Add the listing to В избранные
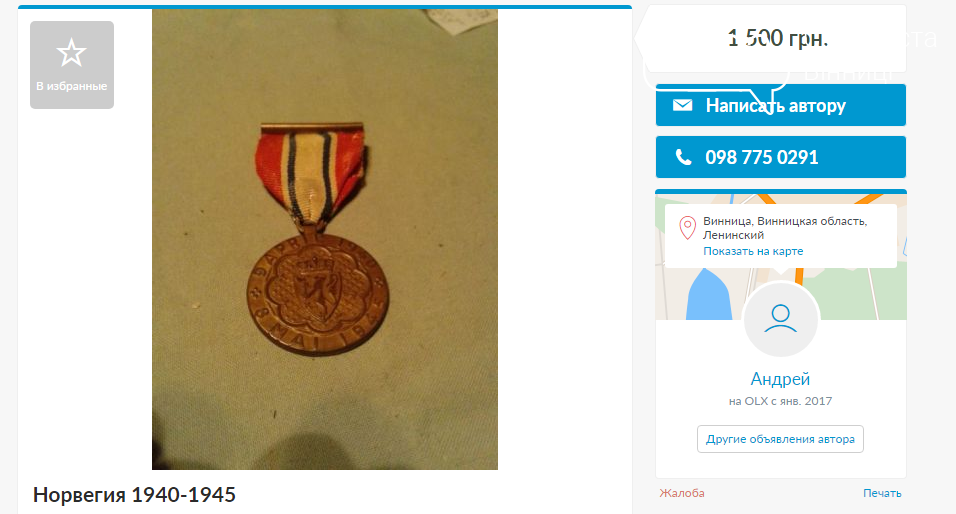The height and width of the screenshot is (514, 956). pyautogui.click(x=72, y=65)
